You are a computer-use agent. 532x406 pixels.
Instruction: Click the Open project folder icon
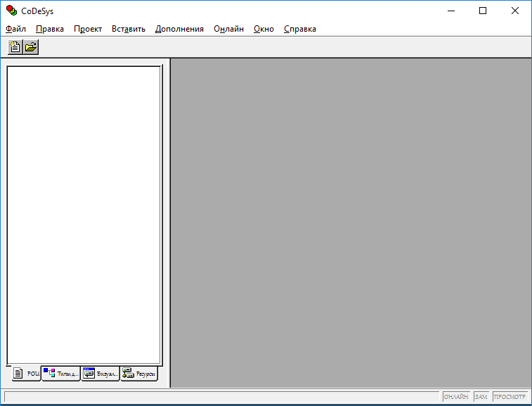point(31,47)
